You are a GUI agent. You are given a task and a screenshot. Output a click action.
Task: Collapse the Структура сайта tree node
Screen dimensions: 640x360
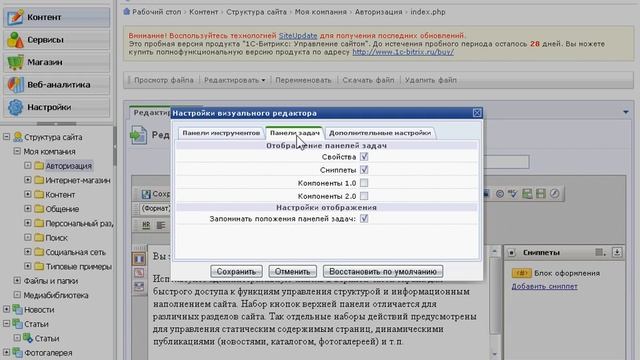pos(7,137)
